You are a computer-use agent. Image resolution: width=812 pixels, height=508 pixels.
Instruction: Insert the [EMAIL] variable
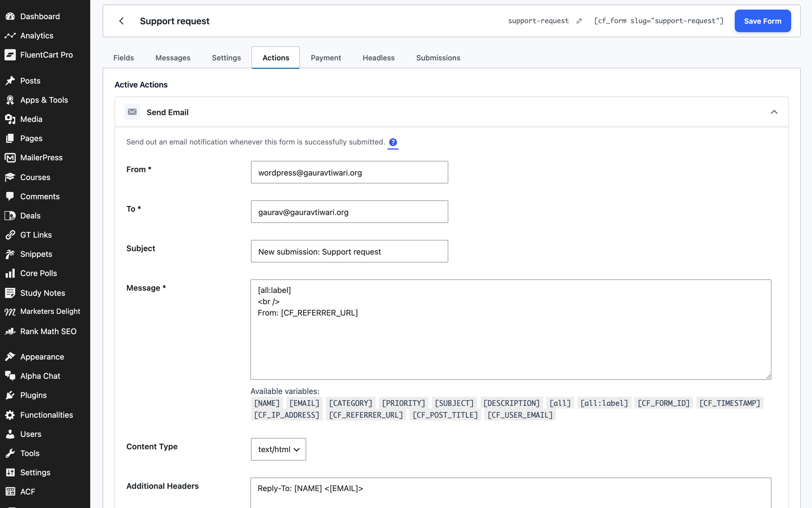click(304, 403)
